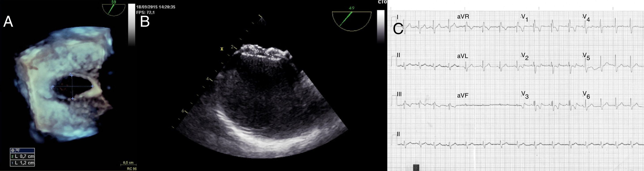Click the black calibration square below the ECG

416,167
